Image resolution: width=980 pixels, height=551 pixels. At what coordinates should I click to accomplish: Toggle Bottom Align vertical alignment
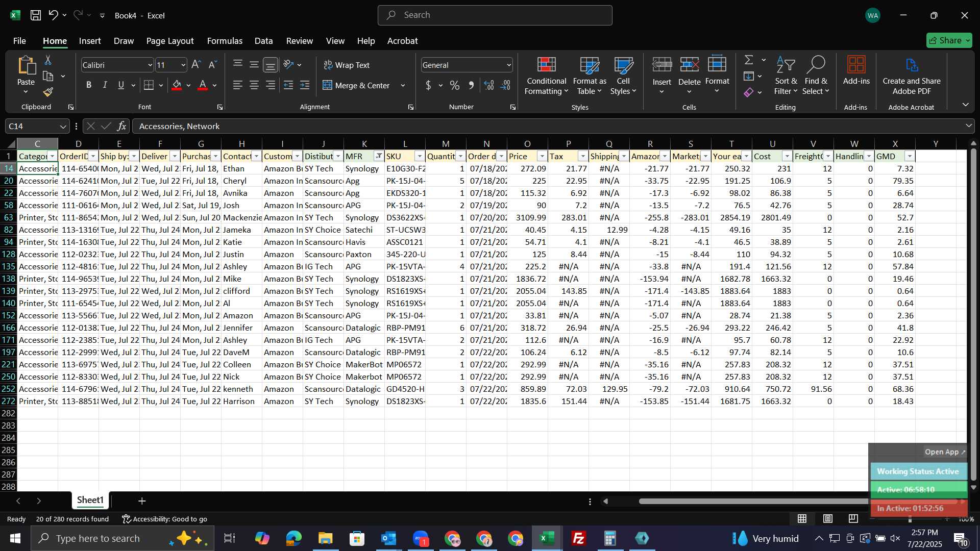(271, 65)
